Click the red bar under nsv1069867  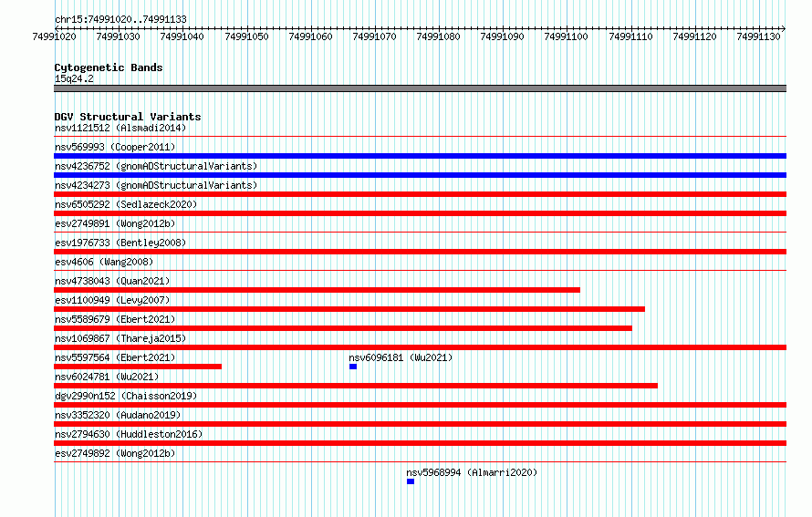coord(420,347)
